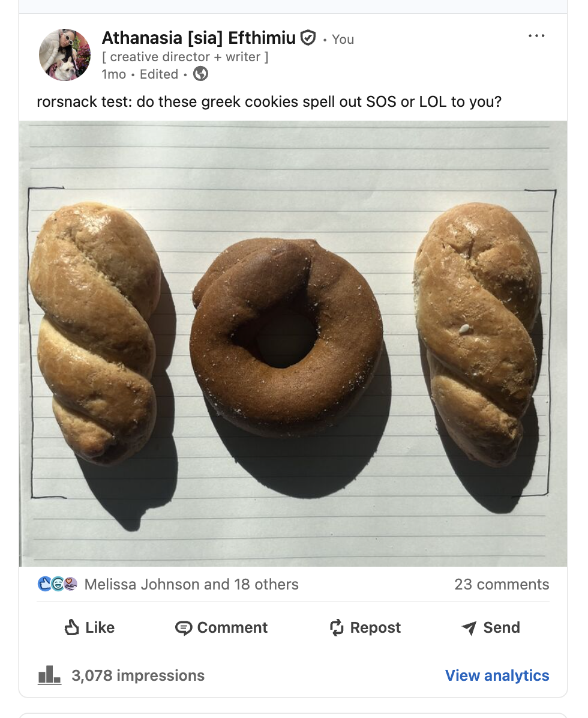Image resolution: width=588 pixels, height=718 pixels.
Task: Open the three-dot post options menu
Action: (x=536, y=35)
